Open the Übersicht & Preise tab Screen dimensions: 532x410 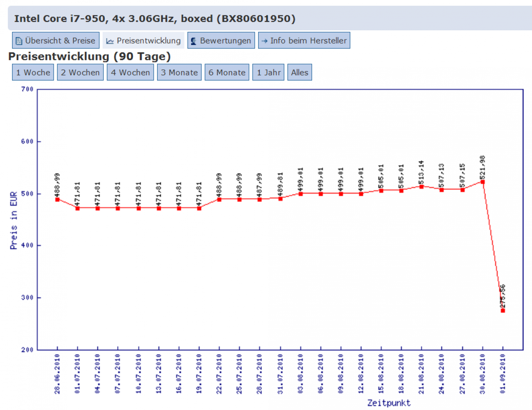56,40
